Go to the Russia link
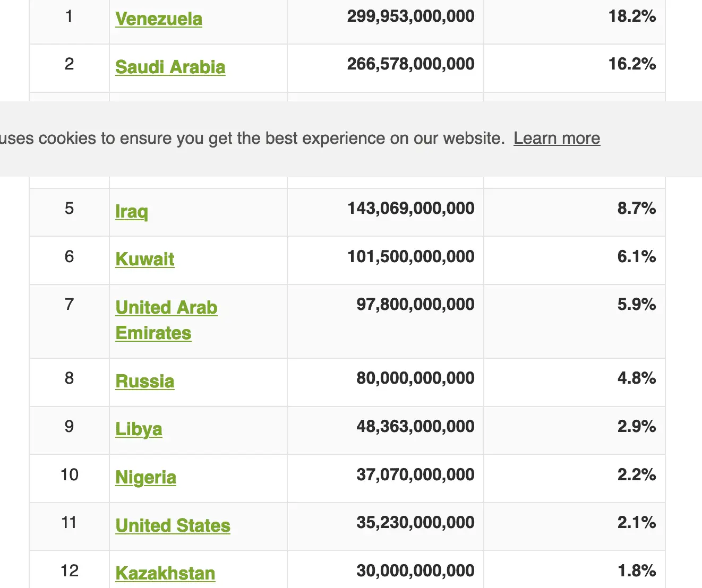The image size is (702, 588). pos(145,382)
